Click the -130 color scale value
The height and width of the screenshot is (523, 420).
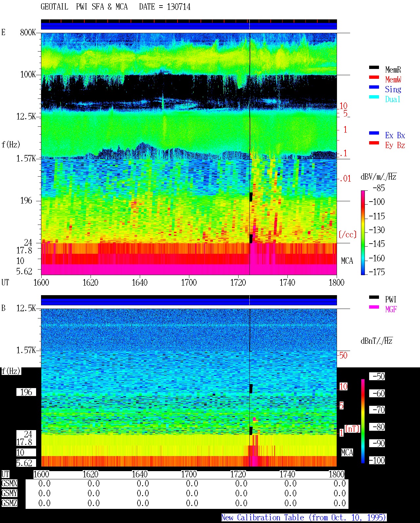coord(377,230)
